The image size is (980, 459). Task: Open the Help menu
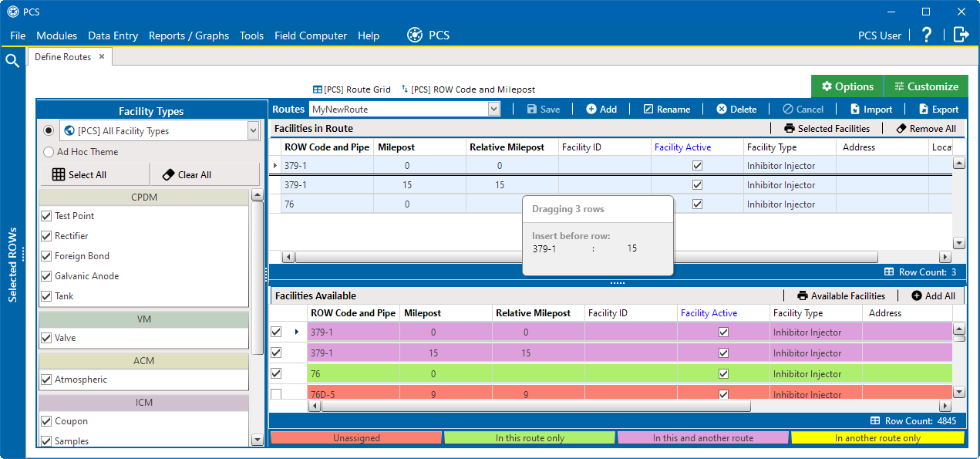(x=369, y=35)
